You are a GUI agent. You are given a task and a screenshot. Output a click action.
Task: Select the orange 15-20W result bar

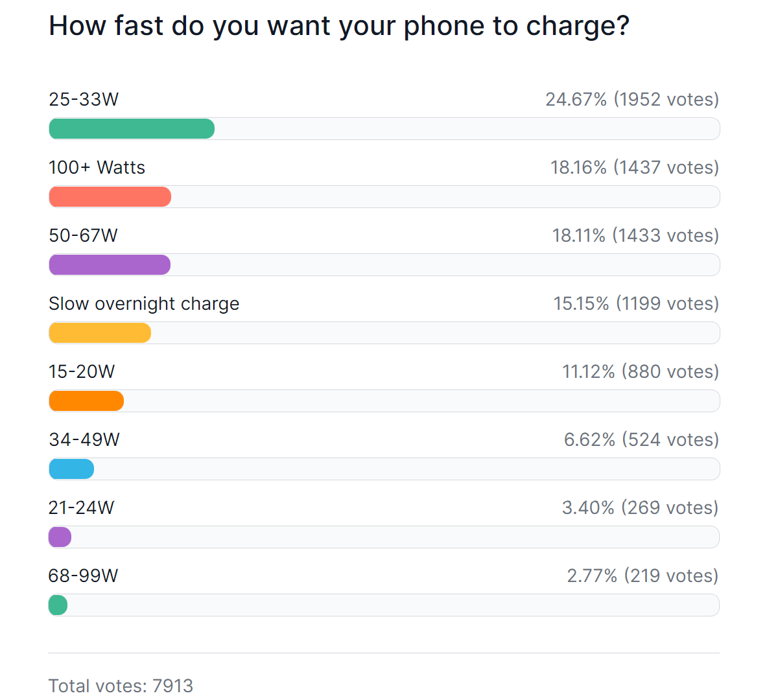point(86,401)
